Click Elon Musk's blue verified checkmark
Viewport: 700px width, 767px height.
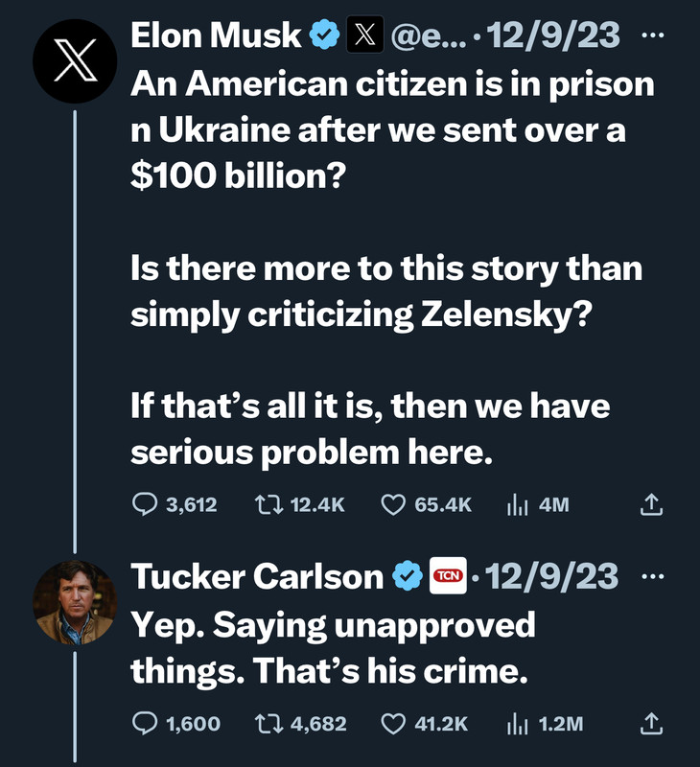pos(324,36)
